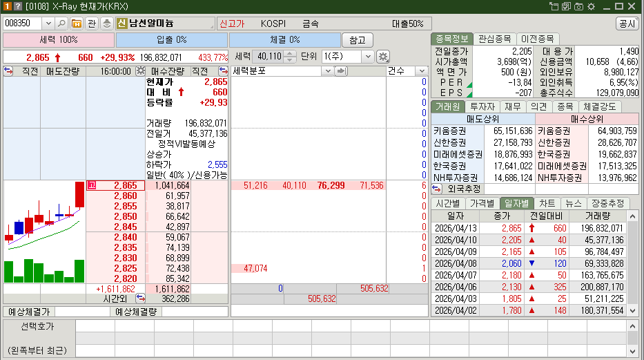This screenshot has width=644, height=360.
Task: Click the pink 세력 100% bar
Action: point(58,40)
